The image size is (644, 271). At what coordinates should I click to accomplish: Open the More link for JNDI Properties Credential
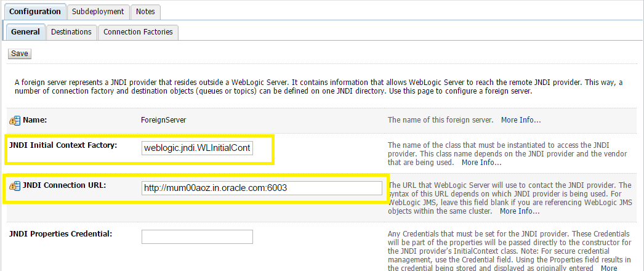coord(609,268)
